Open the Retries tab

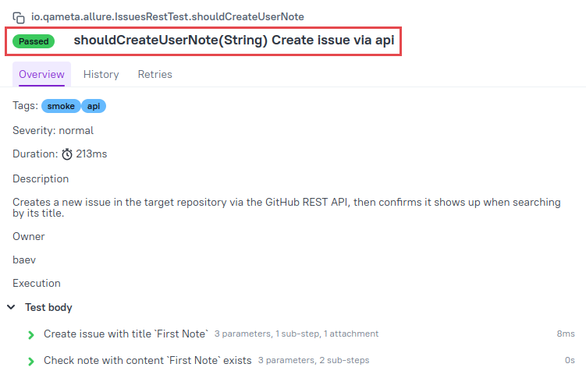(154, 74)
